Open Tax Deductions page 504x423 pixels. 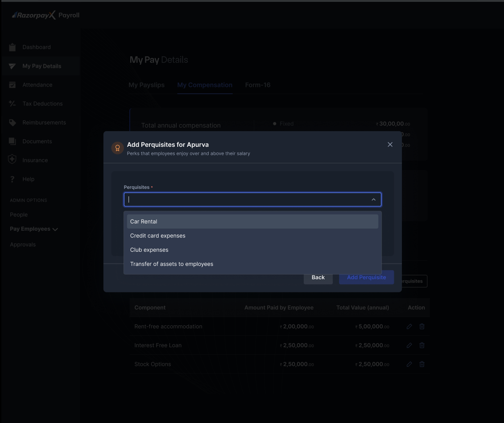pyautogui.click(x=42, y=104)
